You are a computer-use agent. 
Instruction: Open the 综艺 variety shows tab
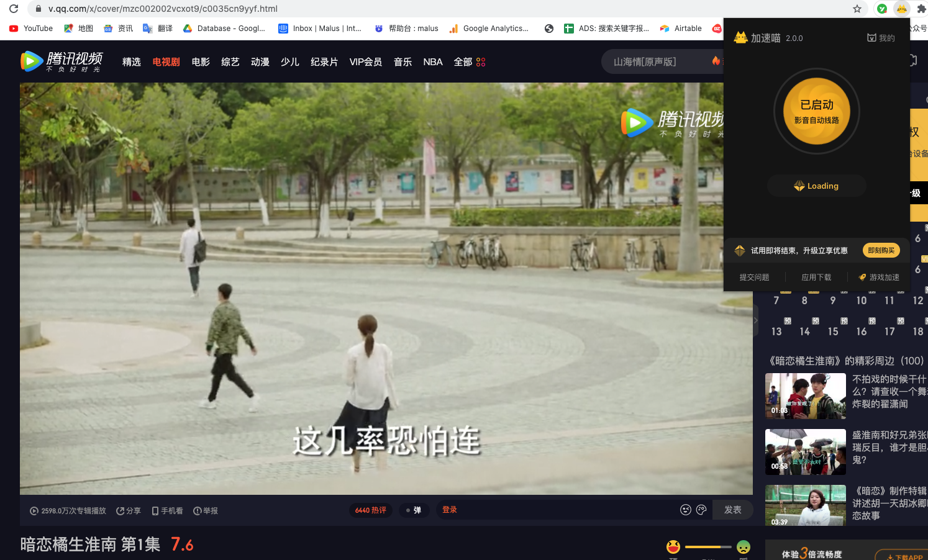[230, 62]
